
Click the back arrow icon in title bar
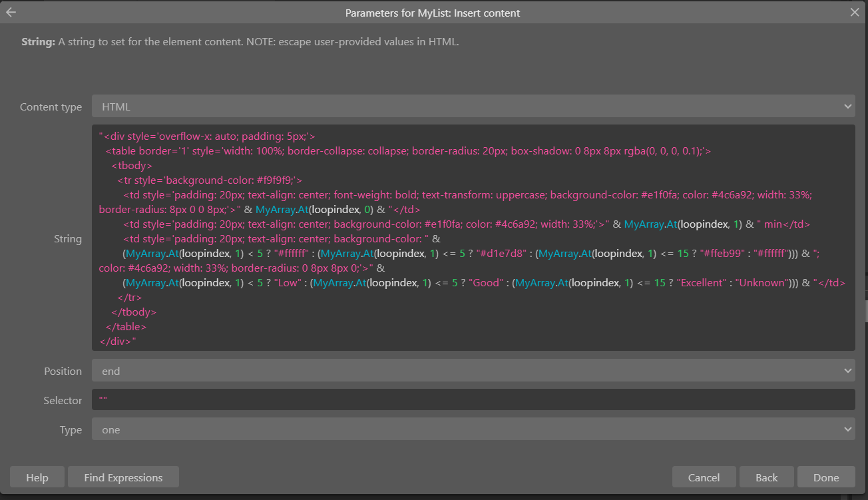point(11,13)
